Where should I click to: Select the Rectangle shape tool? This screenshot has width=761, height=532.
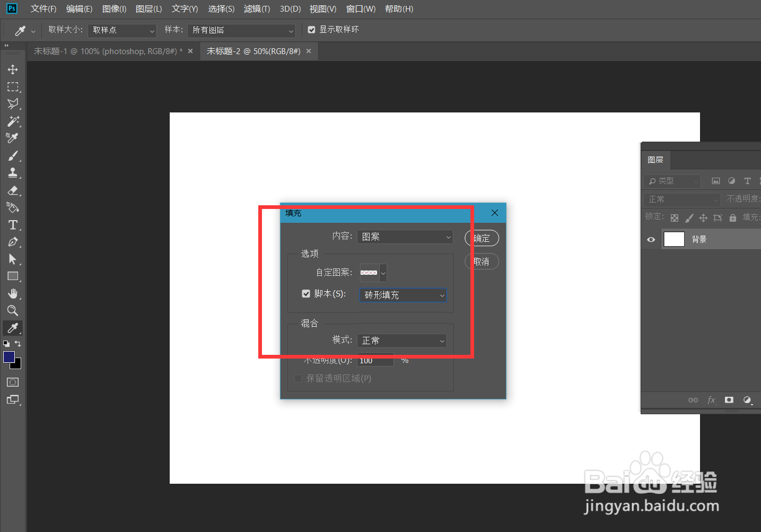coord(13,276)
